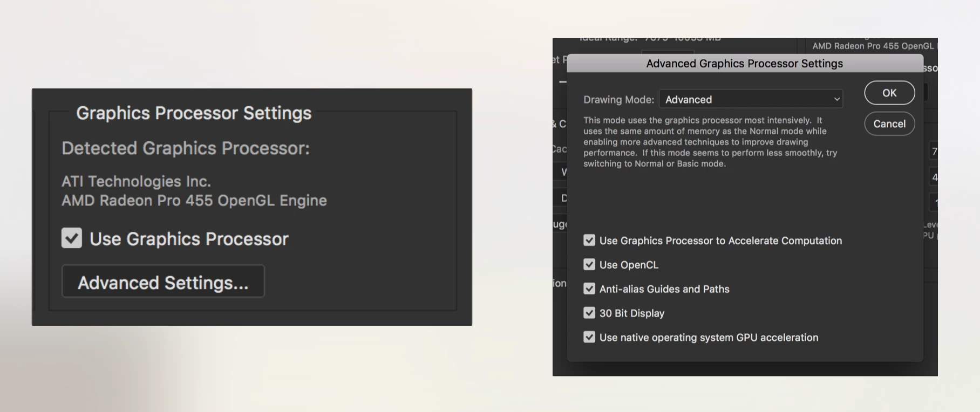
Task: Confirm dialog with the OK button
Action: [889, 93]
